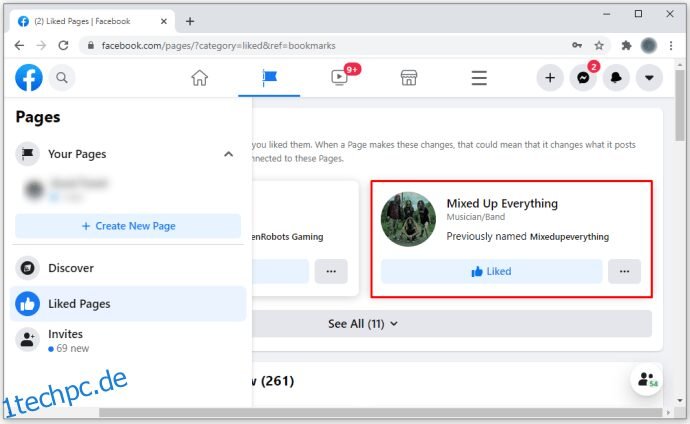Viewport: 690px width, 424px height.
Task: Open the Watch video icon with 9+ badge
Action: [x=340, y=77]
